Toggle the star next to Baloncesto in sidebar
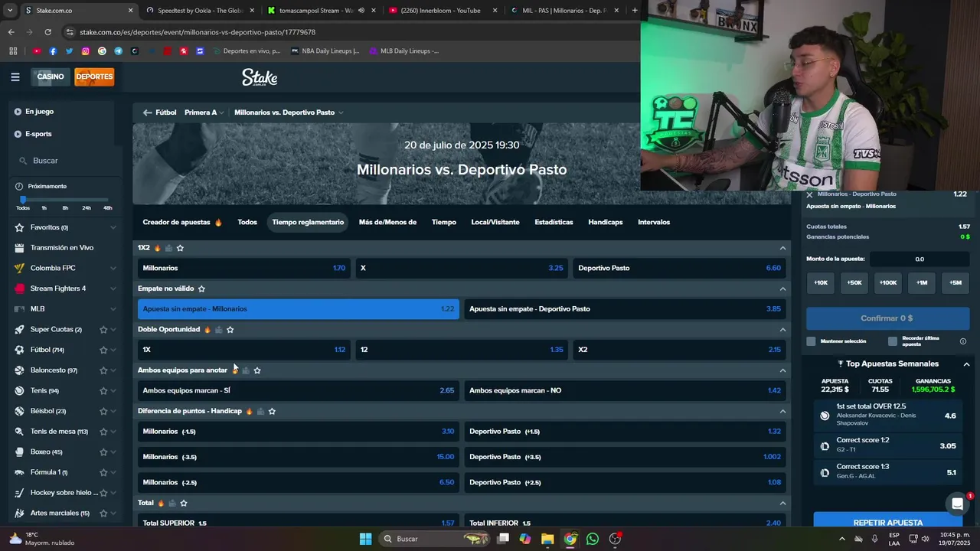The height and width of the screenshot is (551, 980). [x=103, y=370]
